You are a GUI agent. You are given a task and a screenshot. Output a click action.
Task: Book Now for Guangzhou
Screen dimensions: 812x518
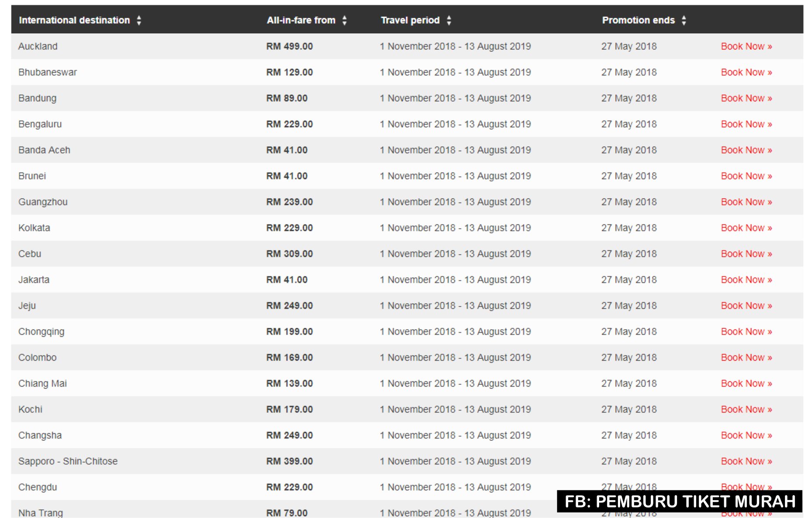[746, 202]
